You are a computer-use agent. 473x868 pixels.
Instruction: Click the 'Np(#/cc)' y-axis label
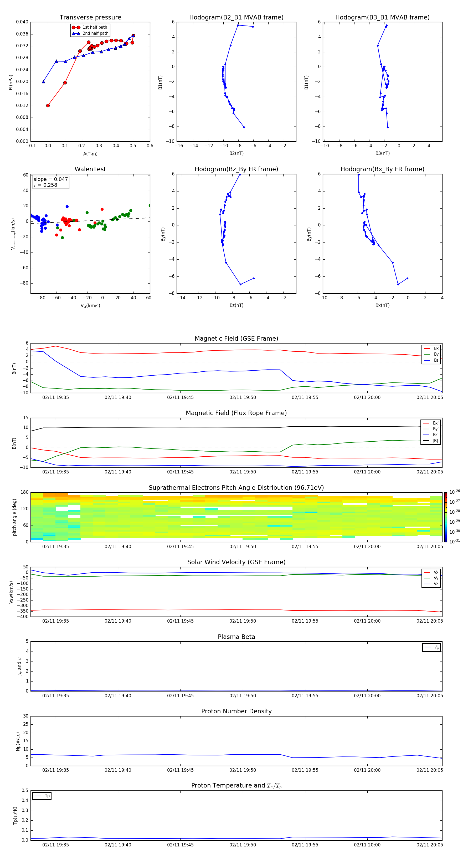click(x=18, y=741)
